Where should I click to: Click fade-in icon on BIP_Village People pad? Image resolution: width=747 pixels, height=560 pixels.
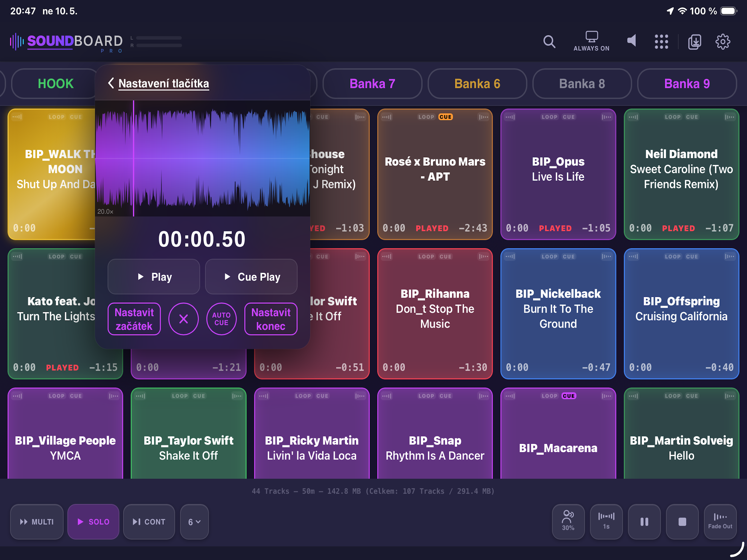pyautogui.click(x=17, y=396)
